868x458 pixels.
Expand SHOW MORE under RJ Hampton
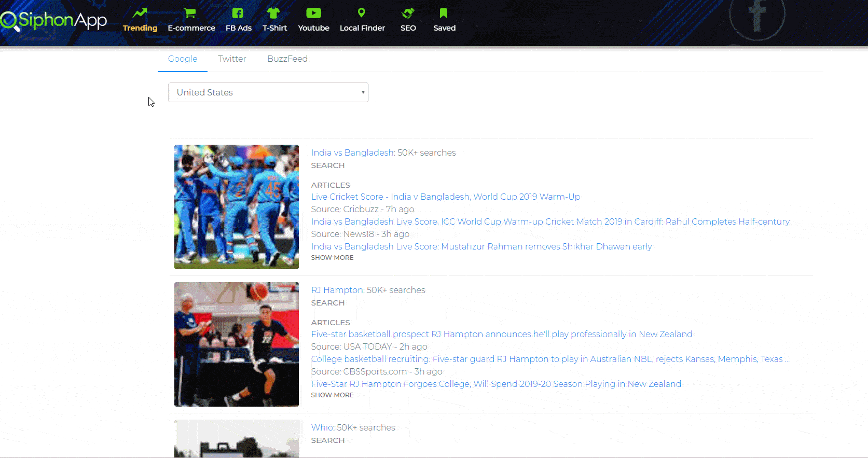pos(333,395)
